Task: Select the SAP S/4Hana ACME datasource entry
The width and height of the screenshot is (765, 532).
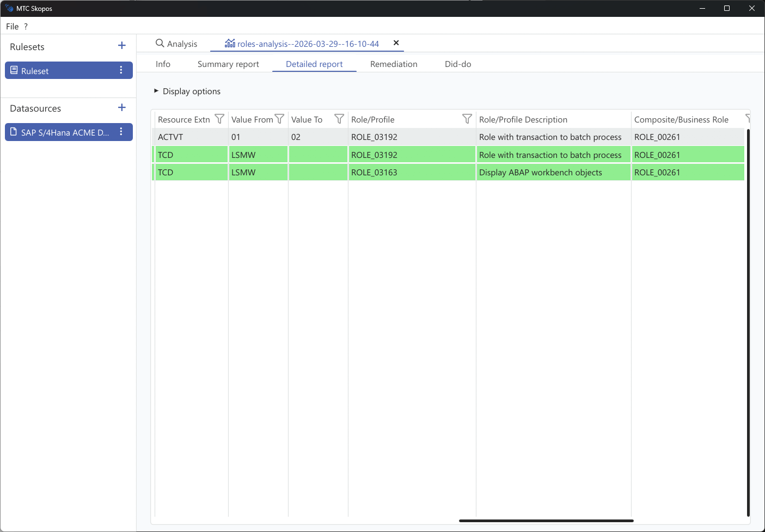Action: [63, 132]
